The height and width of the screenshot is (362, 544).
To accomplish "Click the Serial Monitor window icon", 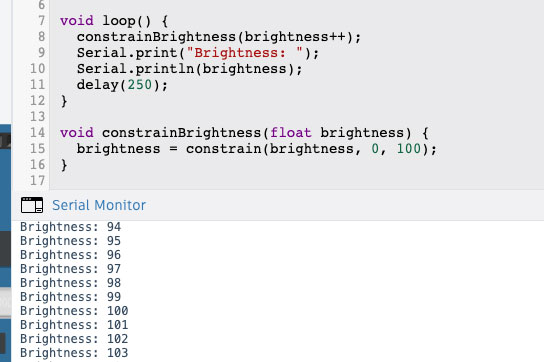I will coord(32,205).
